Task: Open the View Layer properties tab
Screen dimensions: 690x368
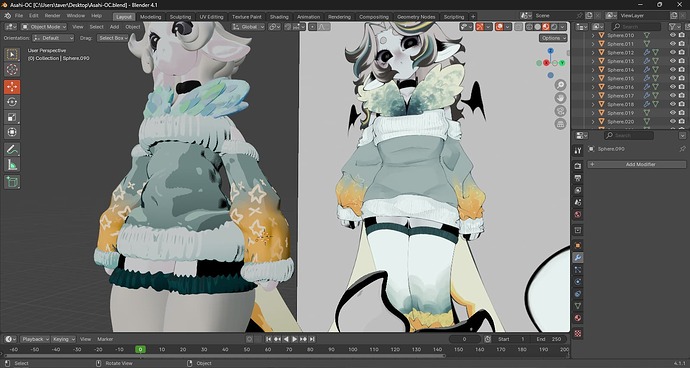Action: point(578,190)
